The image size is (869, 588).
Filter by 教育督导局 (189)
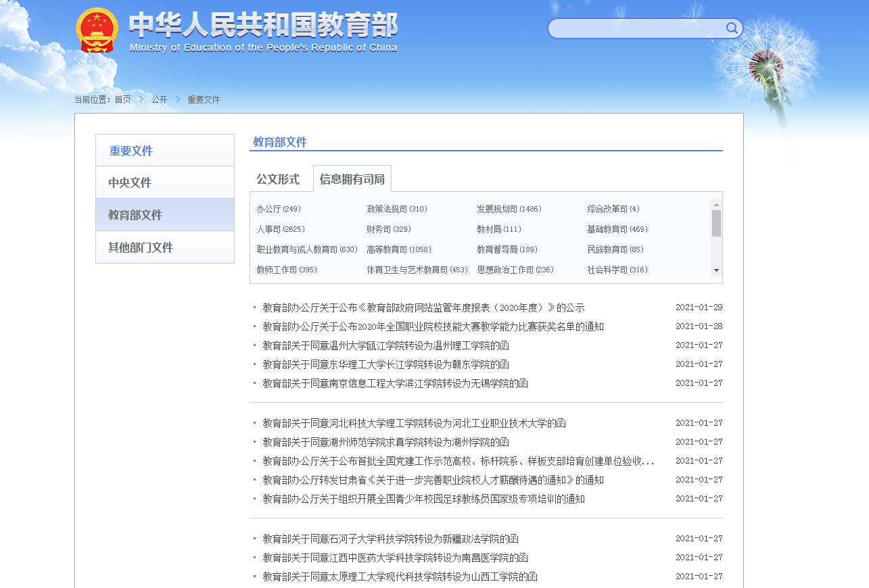[x=507, y=250]
